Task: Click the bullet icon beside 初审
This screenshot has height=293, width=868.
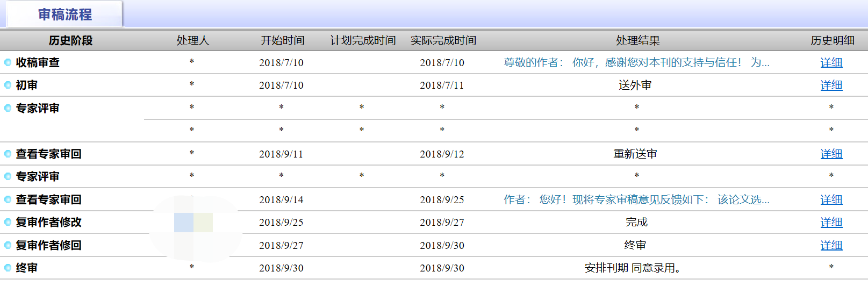Action: click(8, 85)
